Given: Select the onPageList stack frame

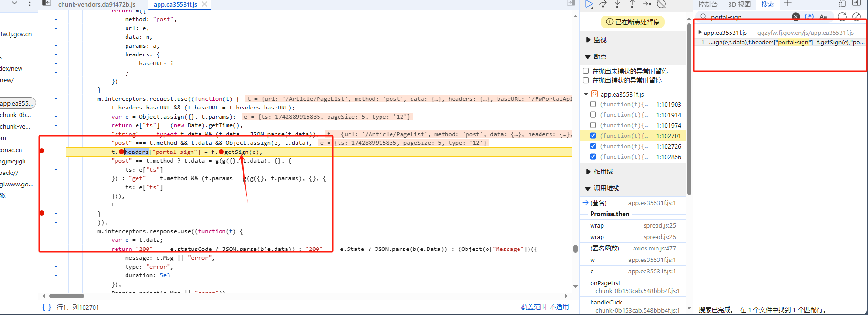Looking at the screenshot, I should coord(633,287).
